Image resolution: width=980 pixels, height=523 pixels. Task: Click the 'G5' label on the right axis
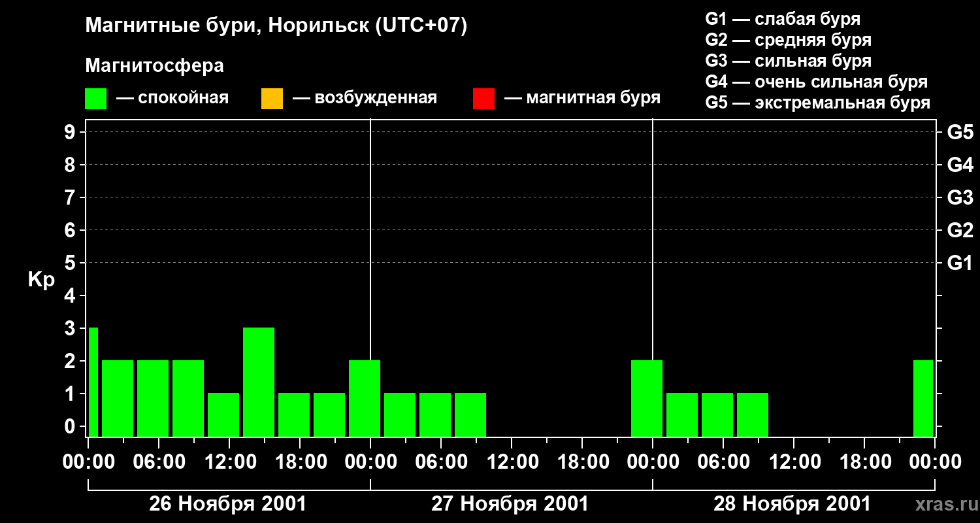point(960,132)
